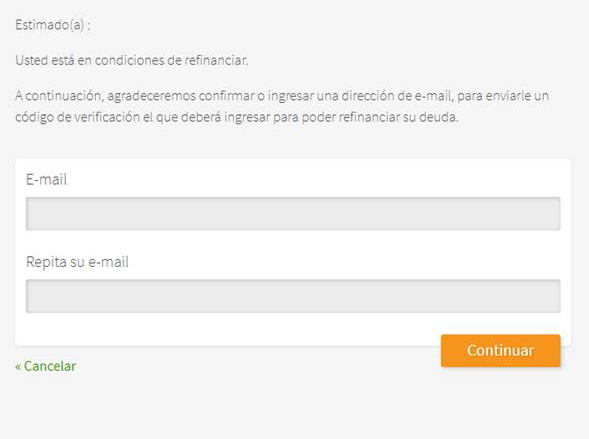The height and width of the screenshot is (439, 589).
Task: Place cursor in second gray email box
Action: click(293, 296)
